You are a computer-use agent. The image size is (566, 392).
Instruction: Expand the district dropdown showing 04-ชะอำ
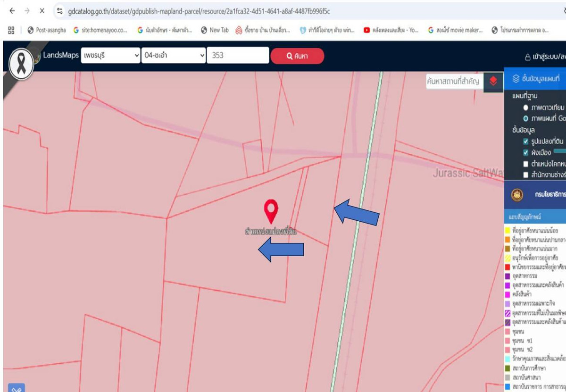[174, 55]
